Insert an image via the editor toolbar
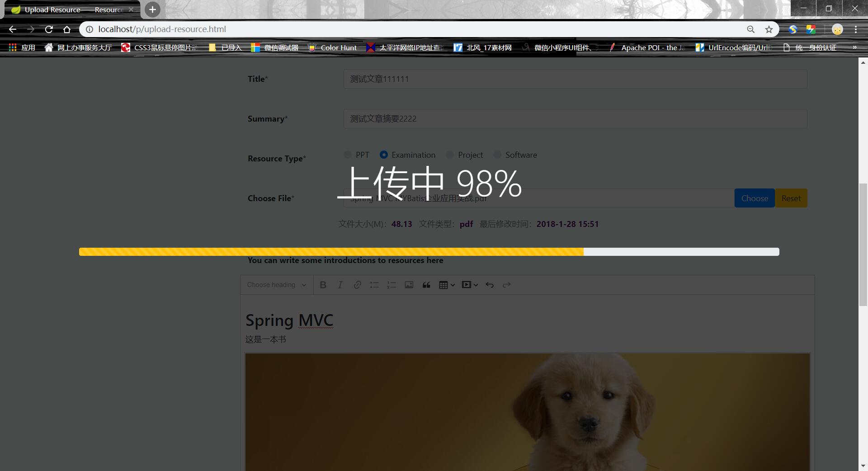 click(409, 285)
